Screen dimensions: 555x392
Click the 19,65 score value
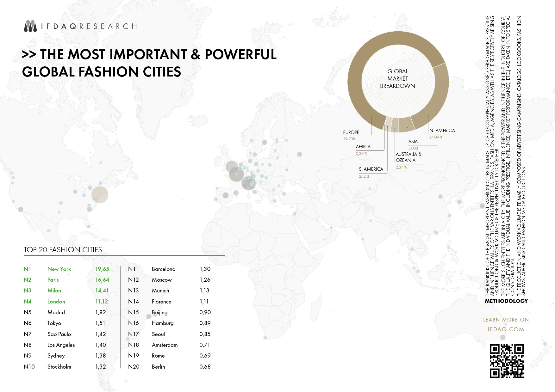[x=102, y=269]
